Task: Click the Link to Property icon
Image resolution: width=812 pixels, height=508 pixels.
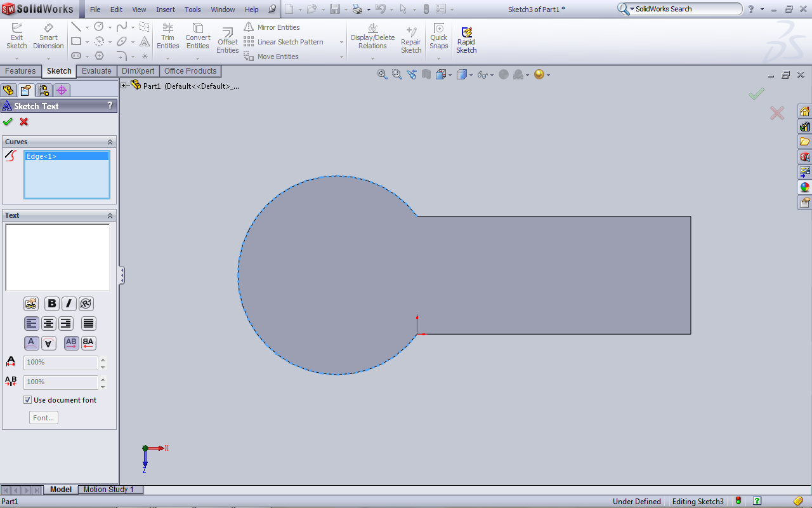Action: point(31,304)
